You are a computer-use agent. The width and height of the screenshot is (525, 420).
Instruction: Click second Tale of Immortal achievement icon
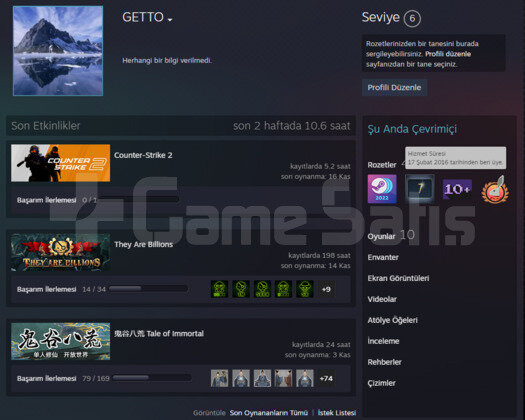click(x=241, y=378)
